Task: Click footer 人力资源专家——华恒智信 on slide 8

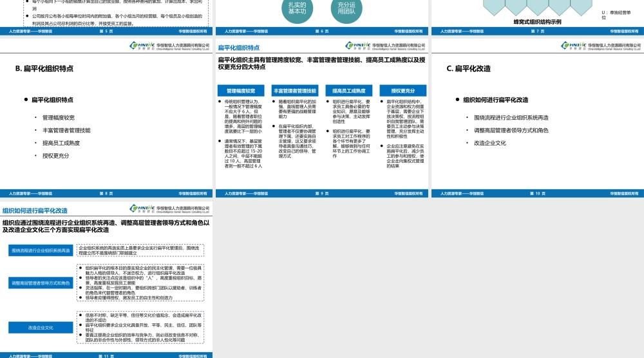Action: point(30,193)
